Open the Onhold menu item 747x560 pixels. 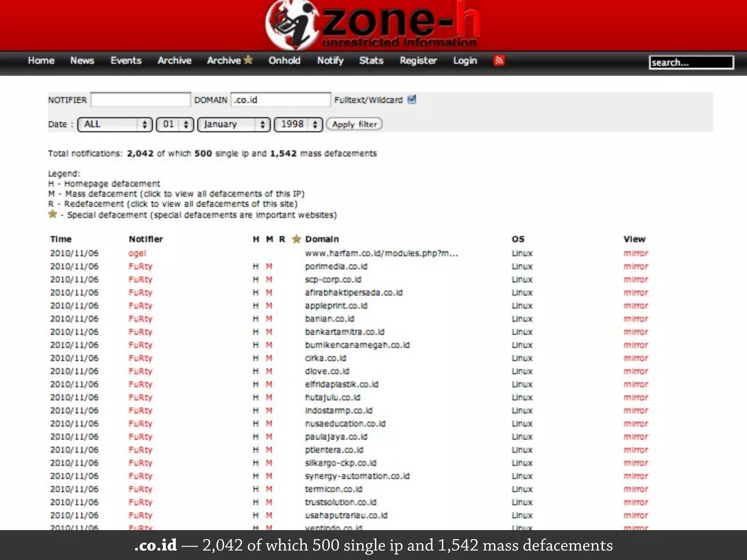coord(285,61)
